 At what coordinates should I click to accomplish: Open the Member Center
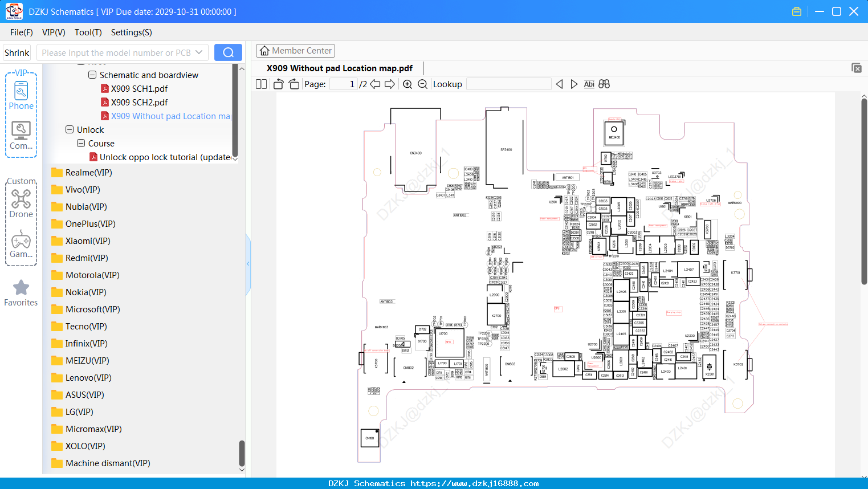coord(295,51)
